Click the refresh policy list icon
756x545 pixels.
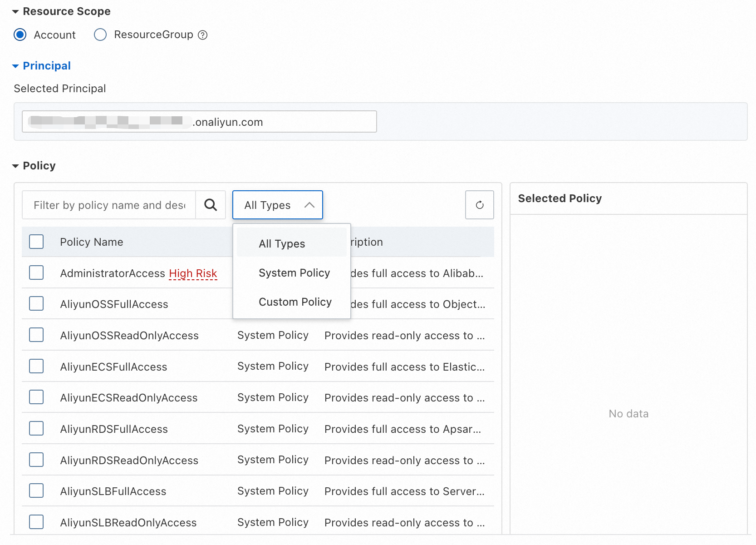click(480, 205)
